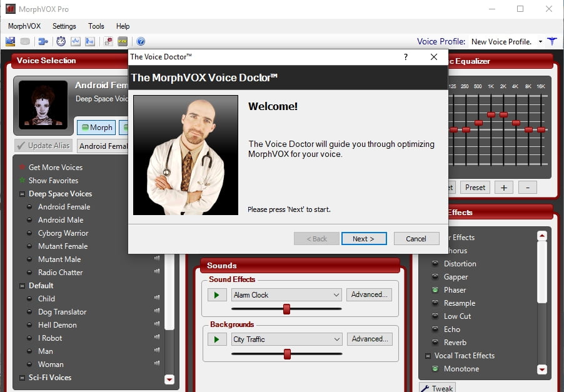Click the equalizer plus button

pos(503,188)
